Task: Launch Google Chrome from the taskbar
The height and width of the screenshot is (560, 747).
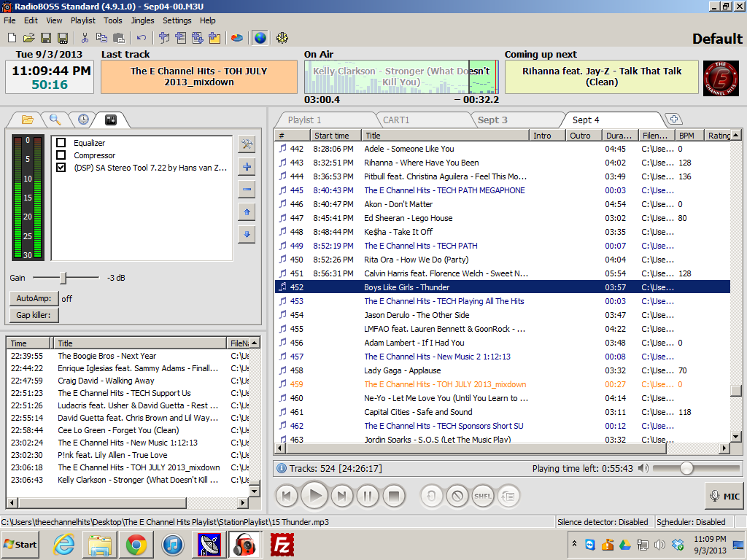Action: point(136,544)
